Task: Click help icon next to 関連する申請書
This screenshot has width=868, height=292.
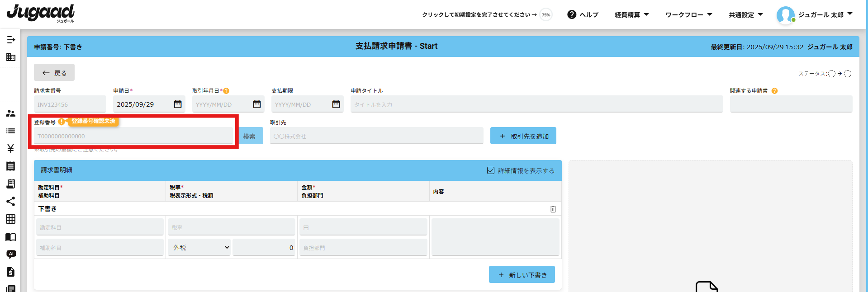Action: coord(774,91)
